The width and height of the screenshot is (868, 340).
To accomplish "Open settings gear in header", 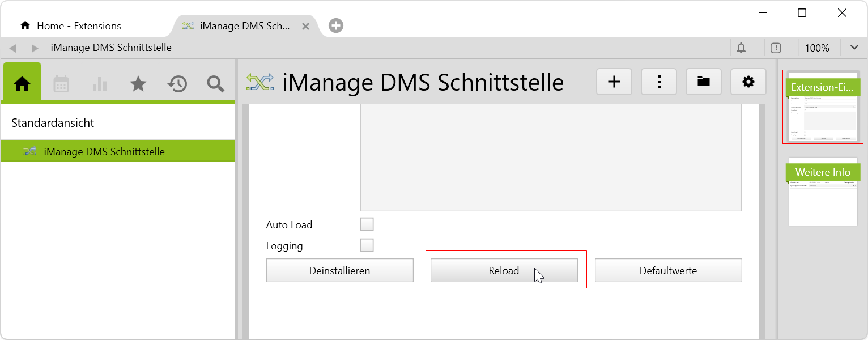I will pyautogui.click(x=748, y=82).
